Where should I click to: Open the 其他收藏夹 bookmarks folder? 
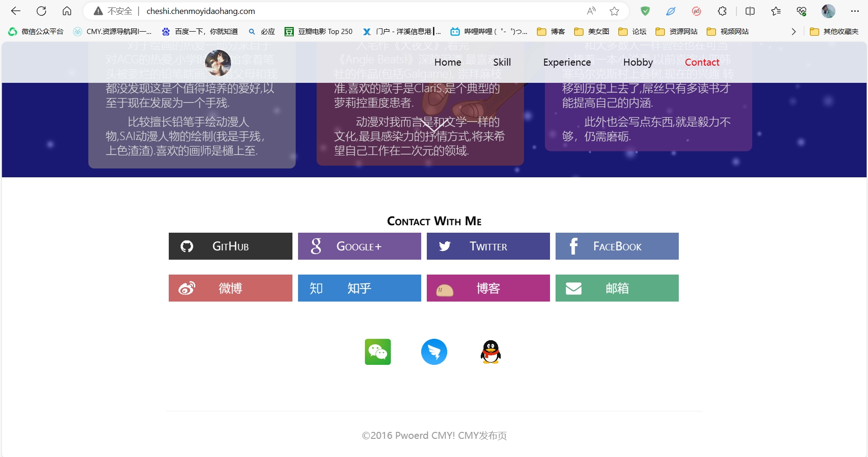pos(834,32)
